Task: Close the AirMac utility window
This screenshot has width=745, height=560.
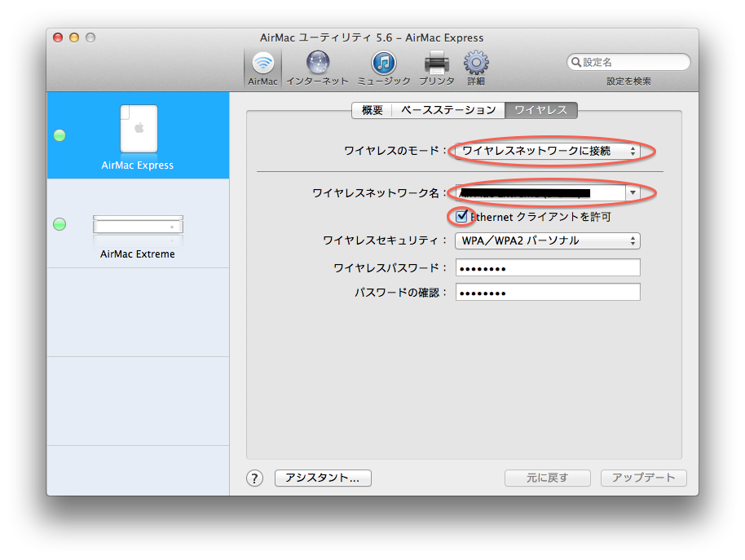Action: tap(58, 37)
